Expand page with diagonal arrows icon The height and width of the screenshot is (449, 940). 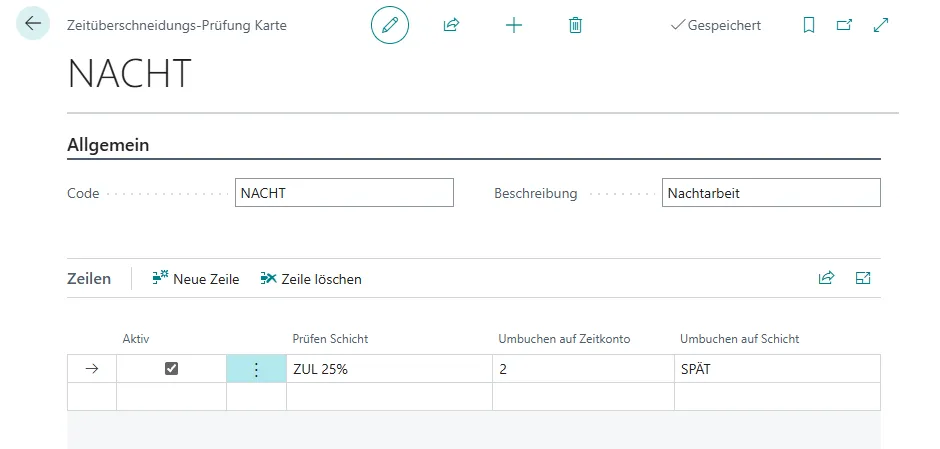click(881, 25)
